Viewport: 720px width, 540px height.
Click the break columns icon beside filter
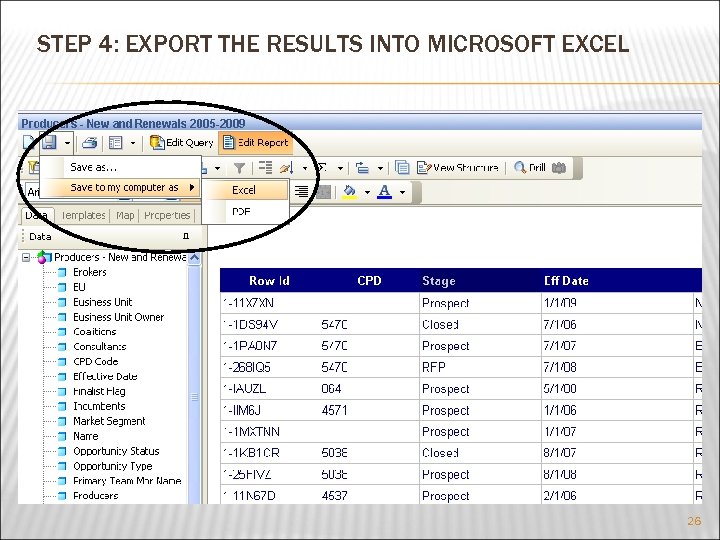coord(265,168)
